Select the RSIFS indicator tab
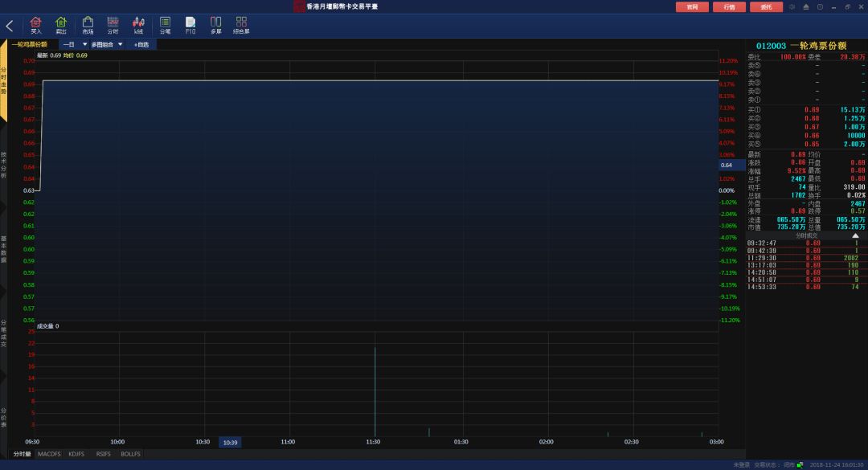Screen dimensions: 868x470 [x=104, y=454]
